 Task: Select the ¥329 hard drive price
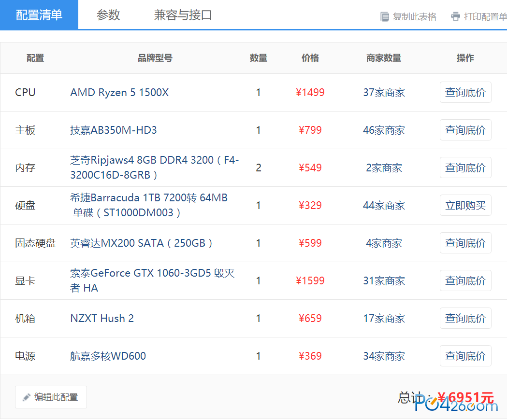click(310, 206)
